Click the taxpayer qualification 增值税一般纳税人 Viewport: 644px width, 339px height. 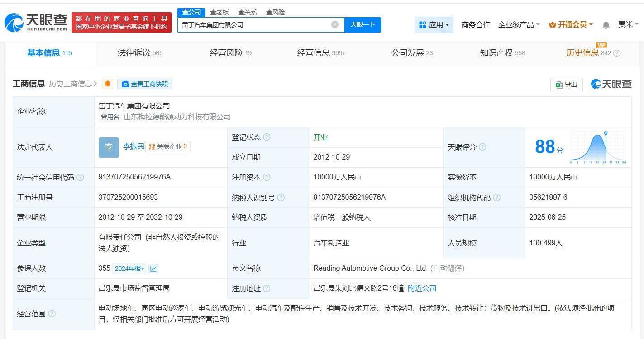[x=342, y=217]
